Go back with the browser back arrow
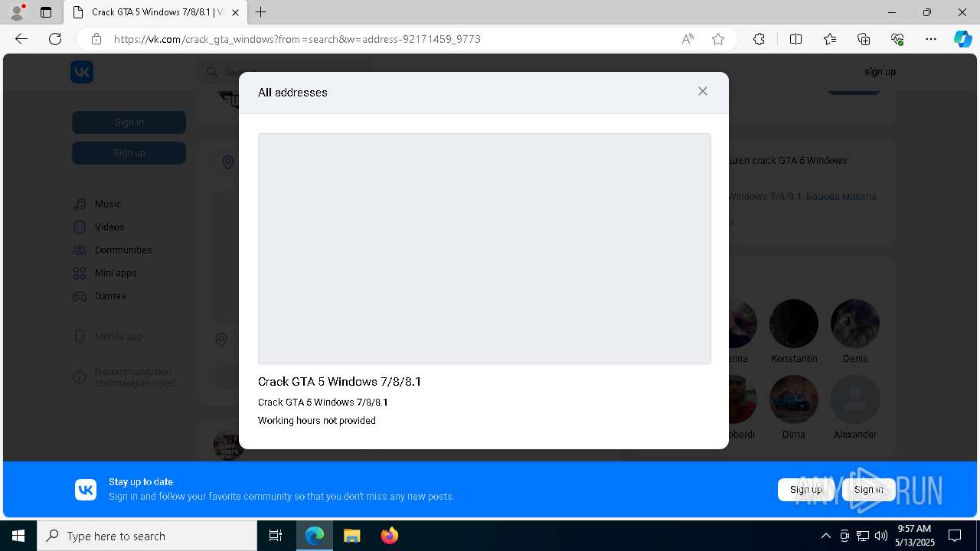 (21, 39)
